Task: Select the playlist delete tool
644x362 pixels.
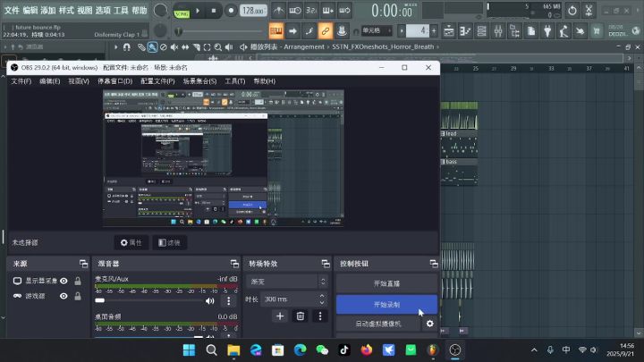Action: 164,47
